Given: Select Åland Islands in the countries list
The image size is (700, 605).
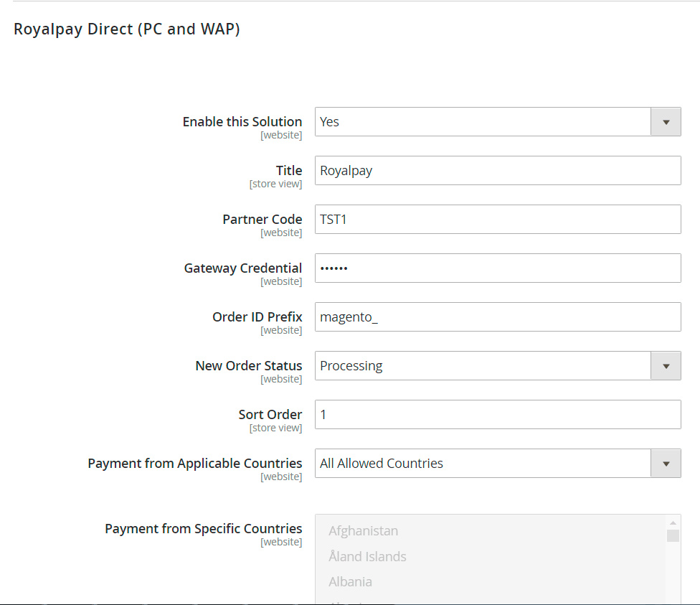Looking at the screenshot, I should coord(367,556).
